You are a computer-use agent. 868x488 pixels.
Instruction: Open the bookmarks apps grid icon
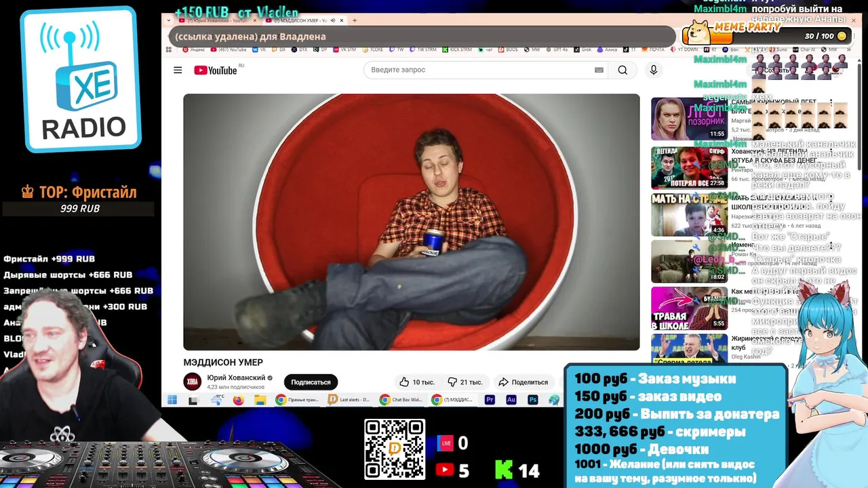(x=169, y=49)
